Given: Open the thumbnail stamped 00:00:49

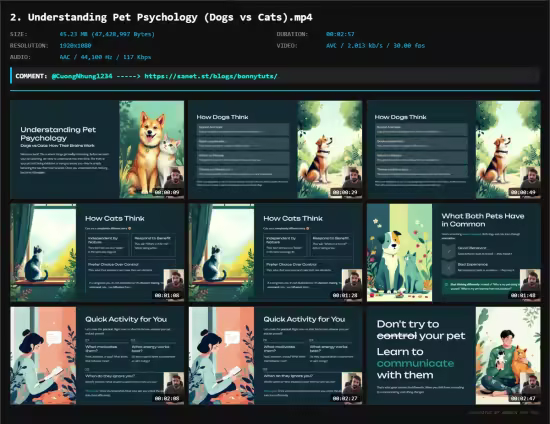Looking at the screenshot, I should click(x=454, y=149).
